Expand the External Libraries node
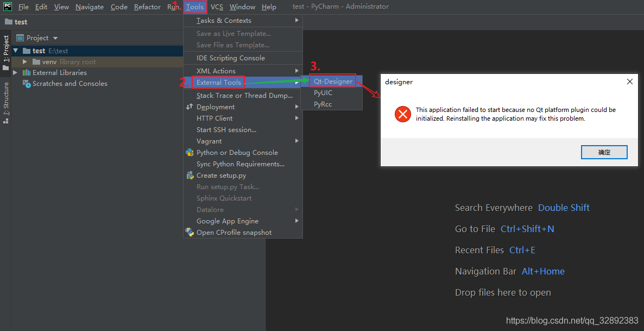Viewport: 644px width, 331px height. point(16,73)
